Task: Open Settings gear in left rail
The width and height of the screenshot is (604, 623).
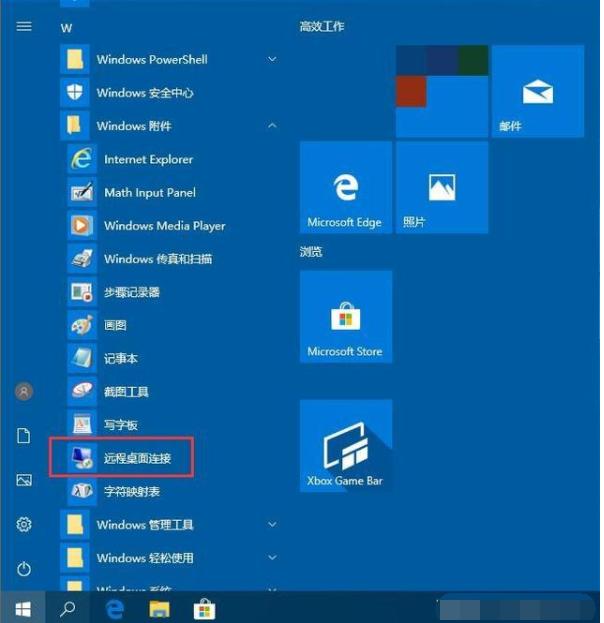Action: coord(24,524)
